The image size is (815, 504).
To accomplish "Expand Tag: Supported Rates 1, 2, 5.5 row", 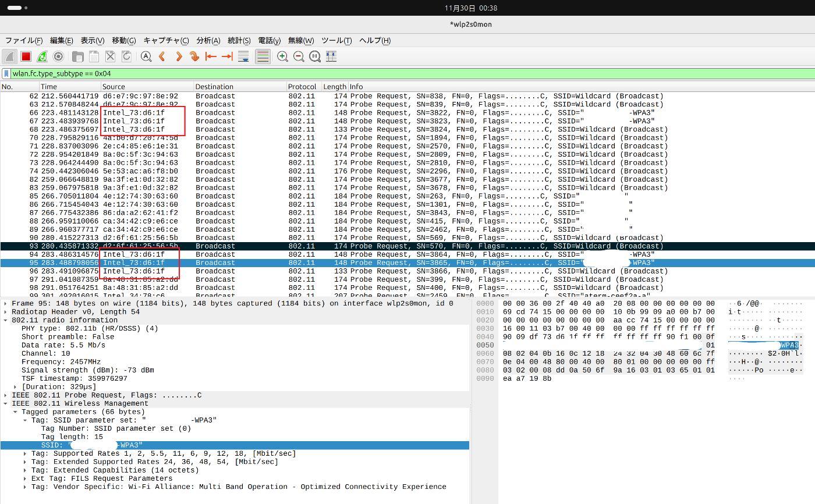I will tap(25, 453).
